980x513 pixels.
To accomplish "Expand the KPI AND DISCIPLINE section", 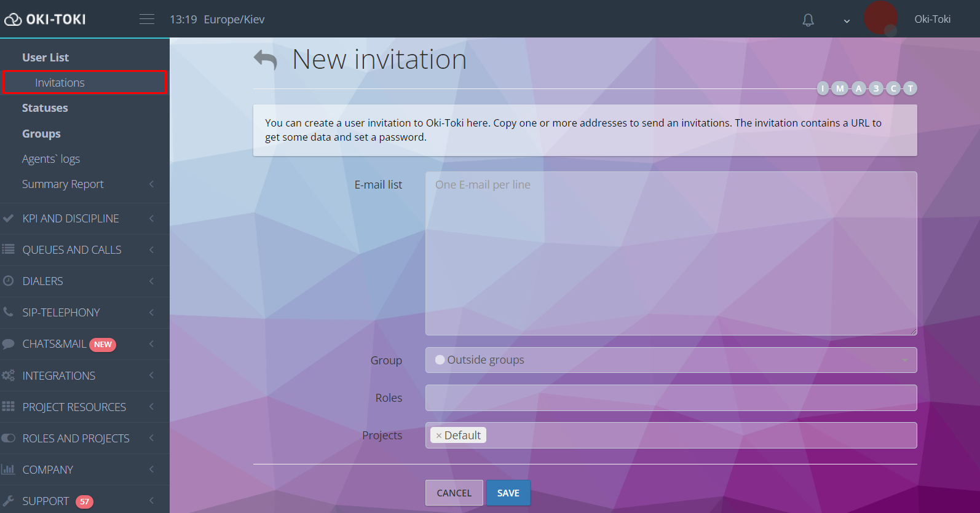I will coord(85,219).
